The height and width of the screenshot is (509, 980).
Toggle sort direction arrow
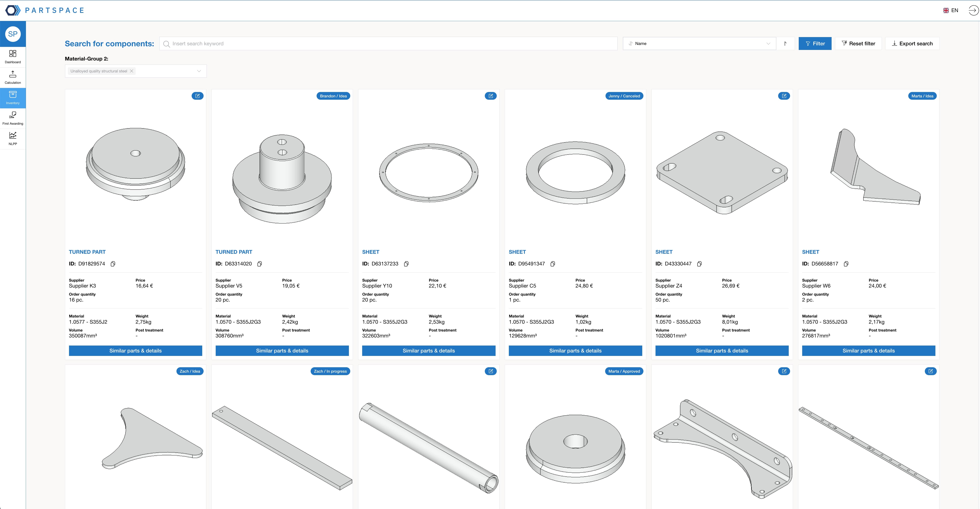[x=785, y=44]
